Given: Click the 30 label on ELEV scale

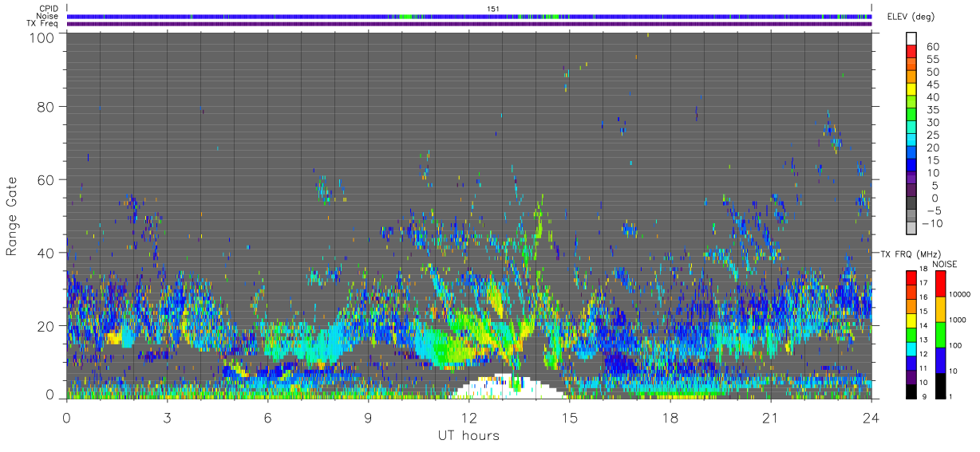Looking at the screenshot, I should pyautogui.click(x=932, y=123).
